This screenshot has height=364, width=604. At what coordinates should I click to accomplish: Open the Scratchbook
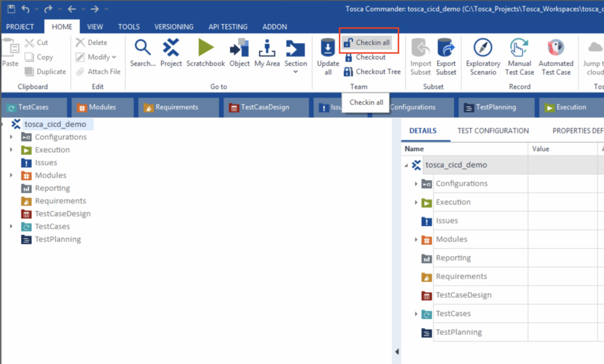(206, 53)
